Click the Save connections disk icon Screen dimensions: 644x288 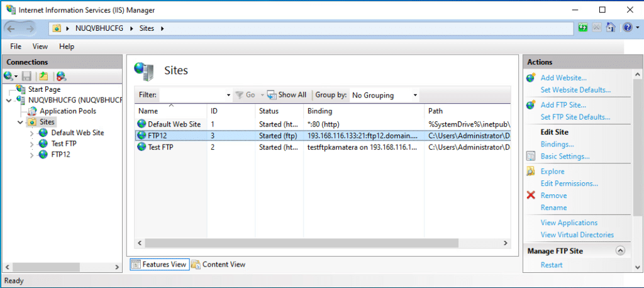(26, 76)
